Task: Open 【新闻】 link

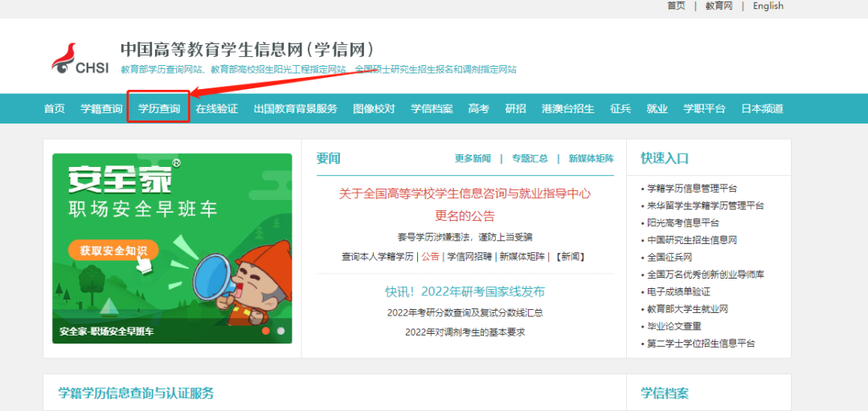Action: coord(570,257)
